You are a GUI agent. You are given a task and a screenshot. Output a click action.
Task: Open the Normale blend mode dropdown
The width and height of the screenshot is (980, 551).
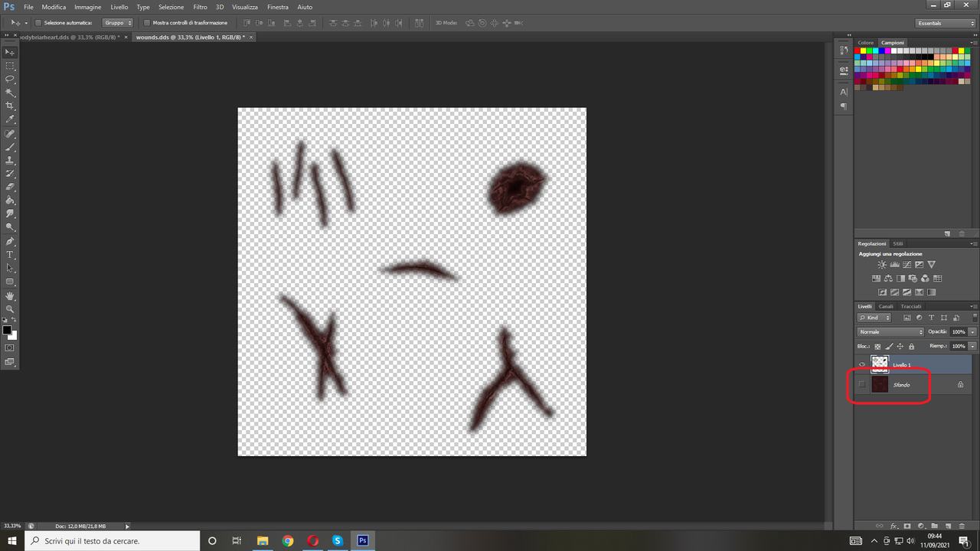[x=890, y=332]
